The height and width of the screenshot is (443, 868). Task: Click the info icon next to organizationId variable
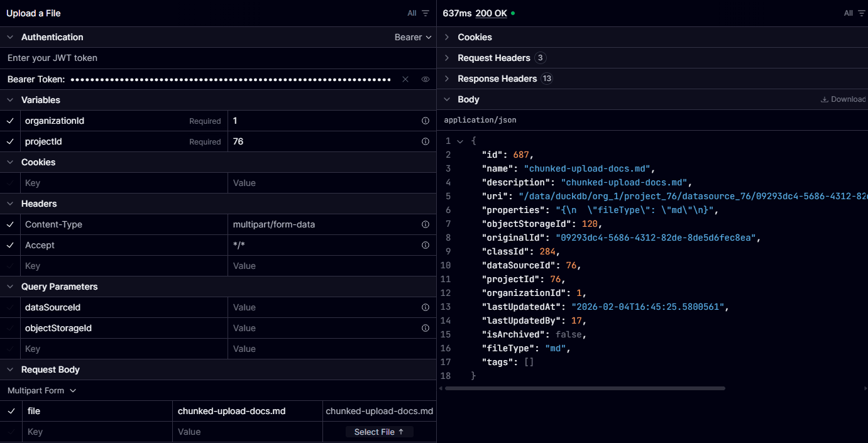click(426, 121)
